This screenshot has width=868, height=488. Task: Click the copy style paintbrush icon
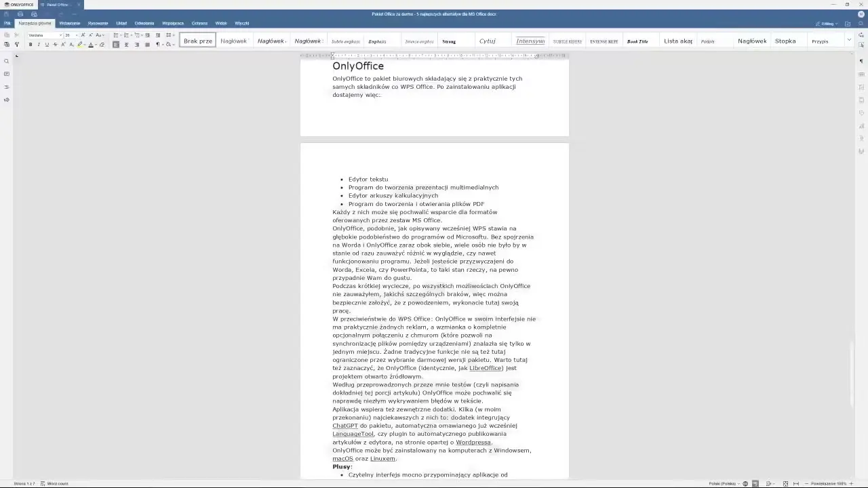[x=17, y=45]
